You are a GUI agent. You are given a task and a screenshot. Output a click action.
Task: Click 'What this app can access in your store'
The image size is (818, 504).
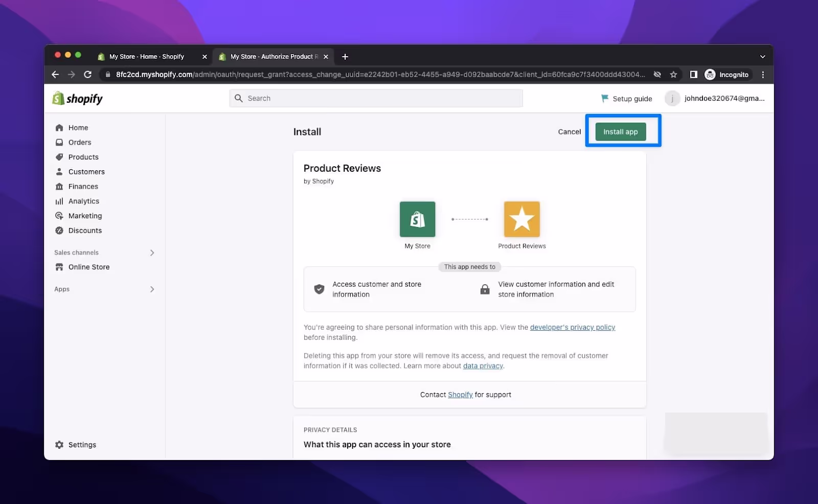[377, 445]
